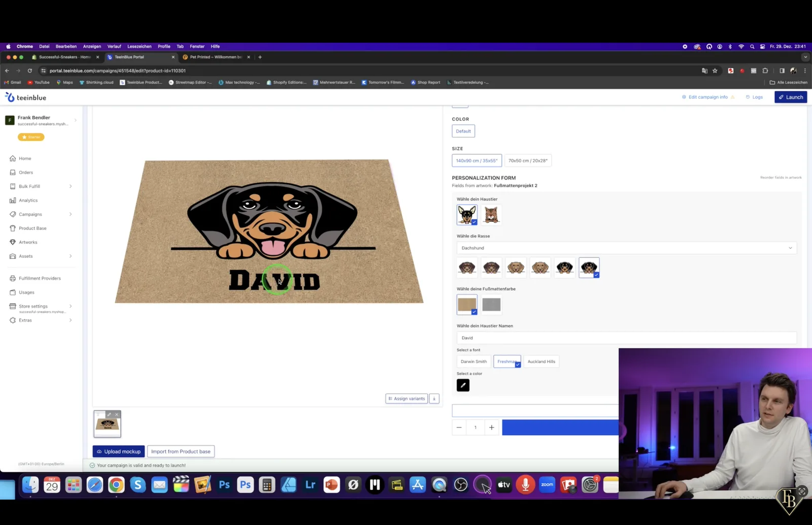Click the Analytics chart icon
The image size is (812, 525).
(x=13, y=201)
